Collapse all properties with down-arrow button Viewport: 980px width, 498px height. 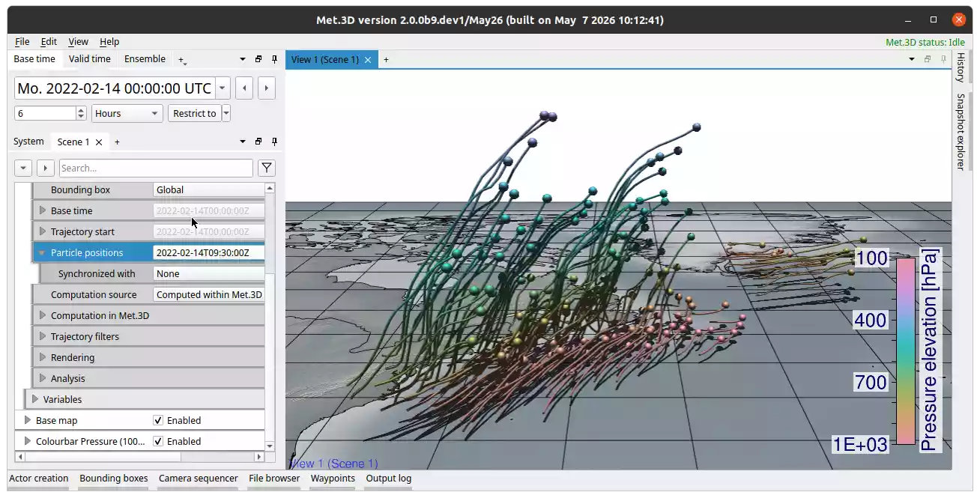pyautogui.click(x=23, y=168)
